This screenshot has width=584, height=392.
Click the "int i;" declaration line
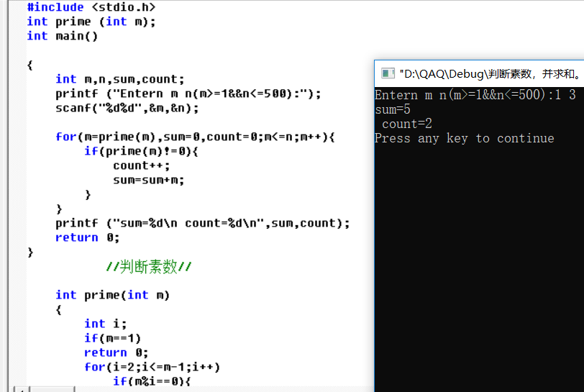coord(106,324)
